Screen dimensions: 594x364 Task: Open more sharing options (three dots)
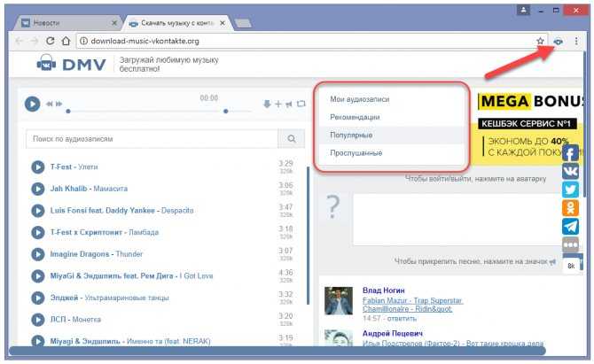(x=570, y=244)
